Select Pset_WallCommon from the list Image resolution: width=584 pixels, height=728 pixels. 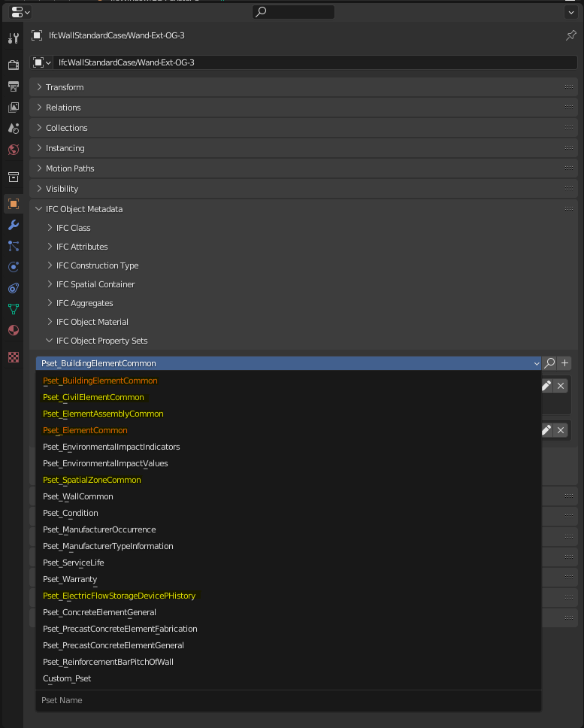(77, 496)
